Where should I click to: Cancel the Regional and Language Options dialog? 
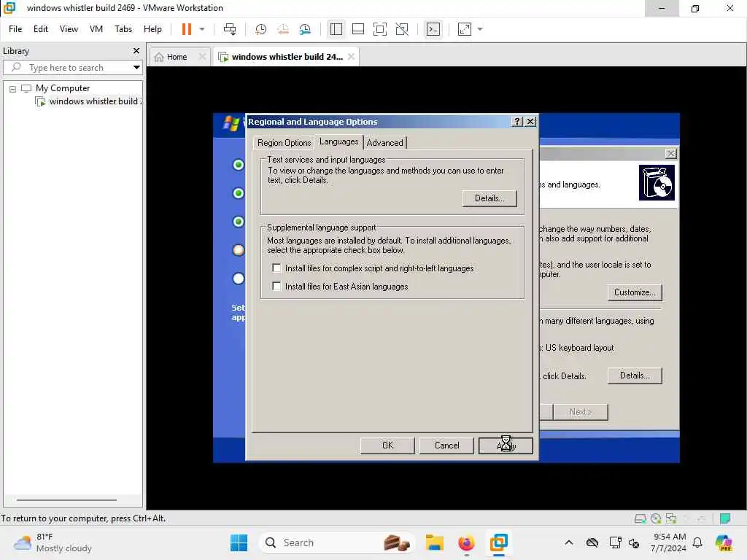[x=446, y=446]
